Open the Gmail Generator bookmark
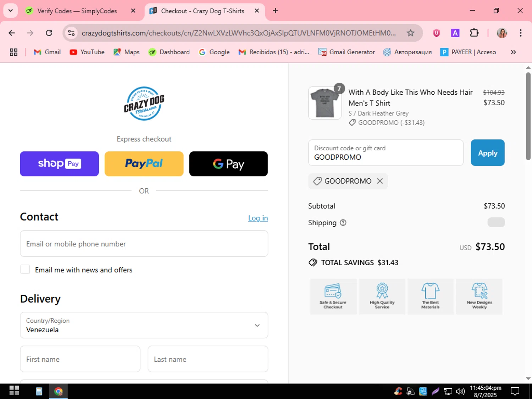Image resolution: width=532 pixels, height=399 pixels. [x=347, y=52]
